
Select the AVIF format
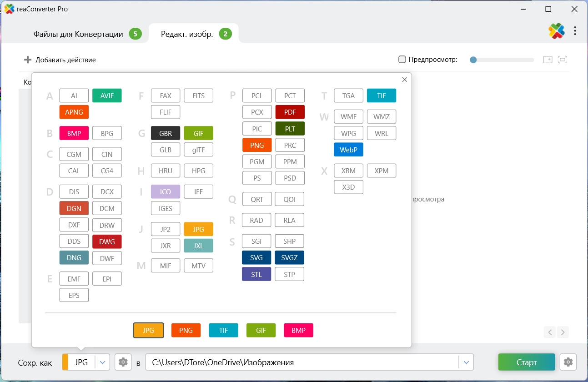coord(107,95)
